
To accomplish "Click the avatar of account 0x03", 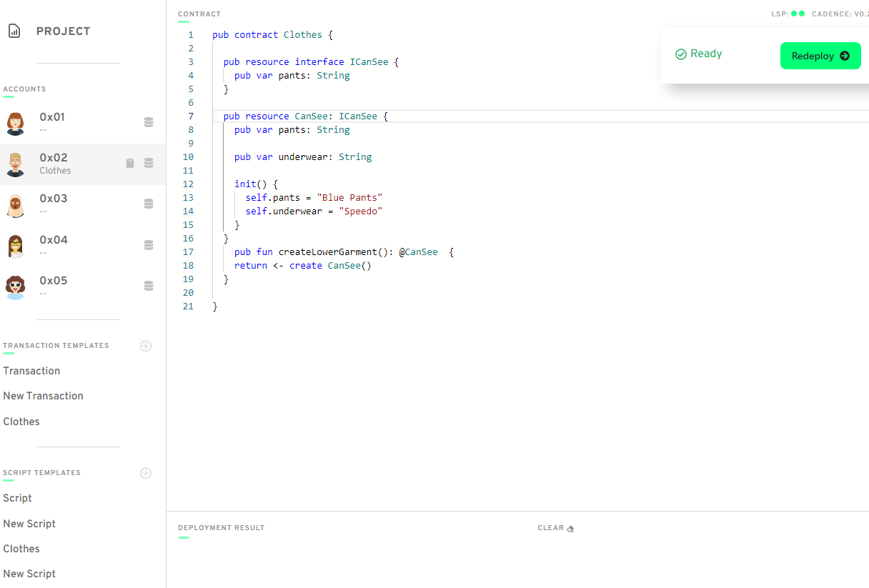I will [x=15, y=205].
